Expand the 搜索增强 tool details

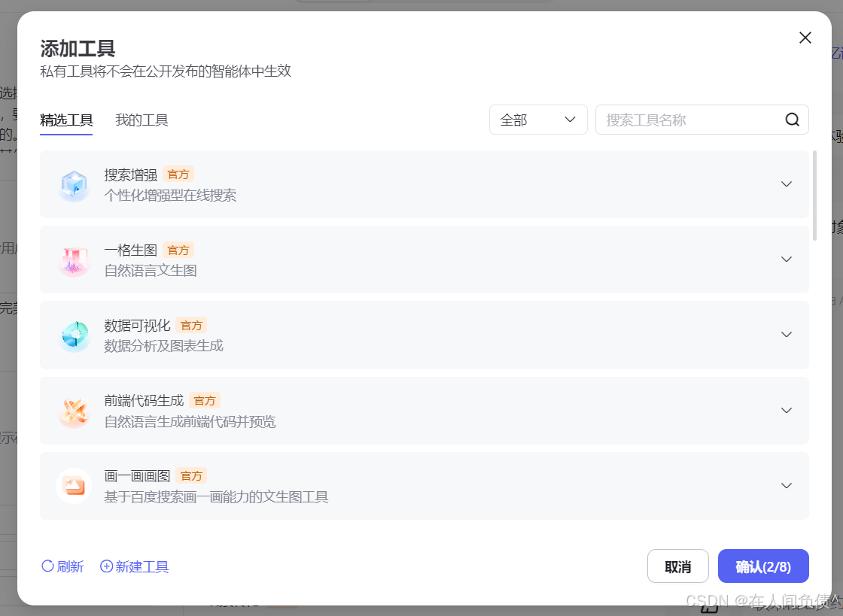(787, 184)
